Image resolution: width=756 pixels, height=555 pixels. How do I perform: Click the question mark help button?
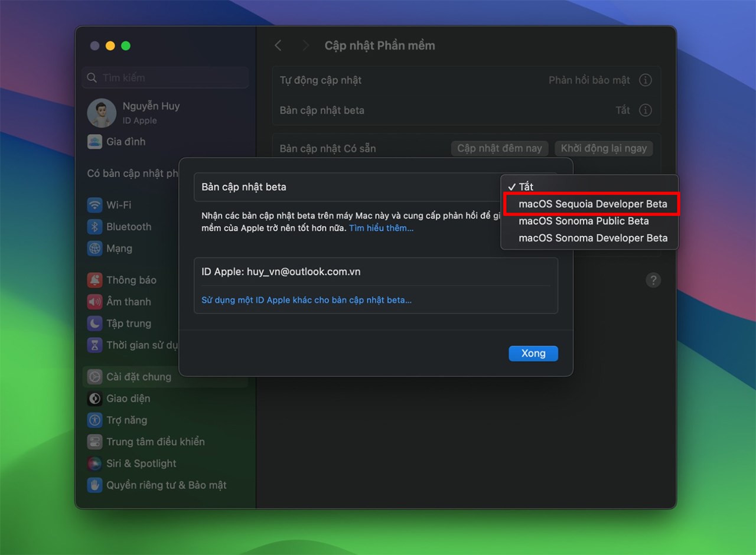click(x=653, y=280)
